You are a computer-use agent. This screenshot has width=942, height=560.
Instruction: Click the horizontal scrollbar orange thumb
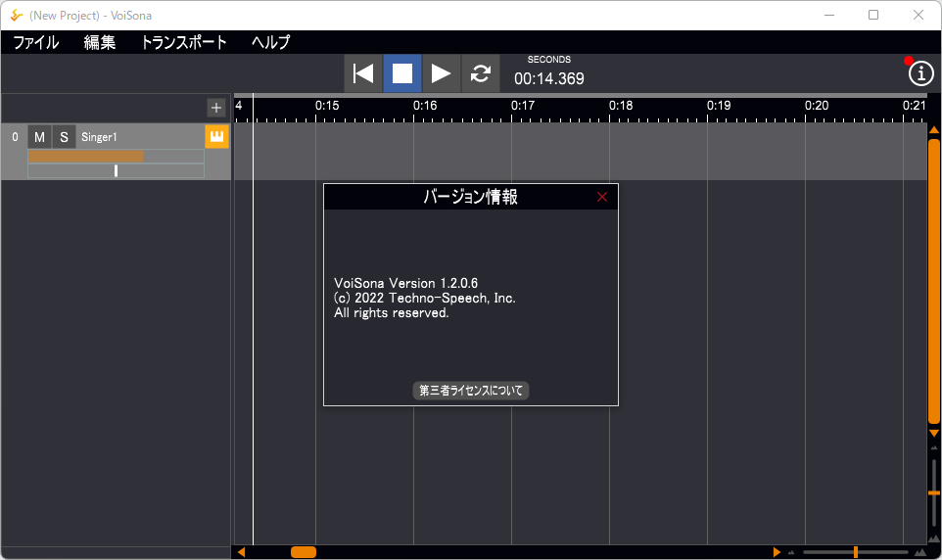tap(304, 552)
